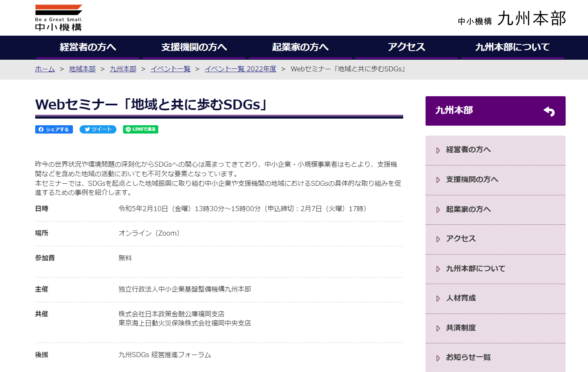Click the Twitter ツイート button

(98, 129)
